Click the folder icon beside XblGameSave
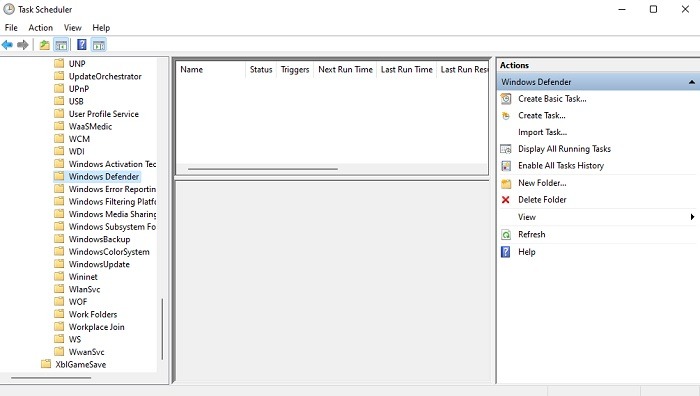This screenshot has height=396, width=700. point(46,364)
